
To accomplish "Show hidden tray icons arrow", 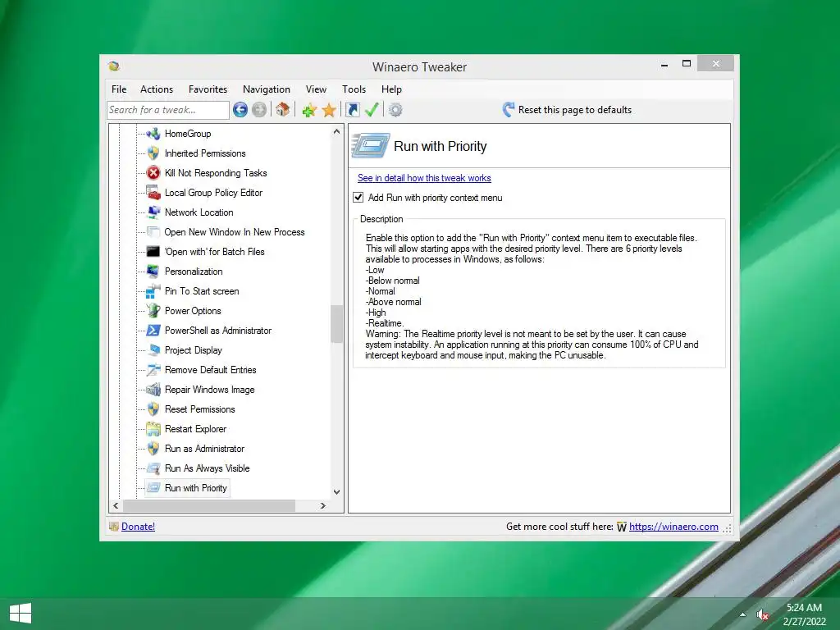I will pyautogui.click(x=742, y=614).
